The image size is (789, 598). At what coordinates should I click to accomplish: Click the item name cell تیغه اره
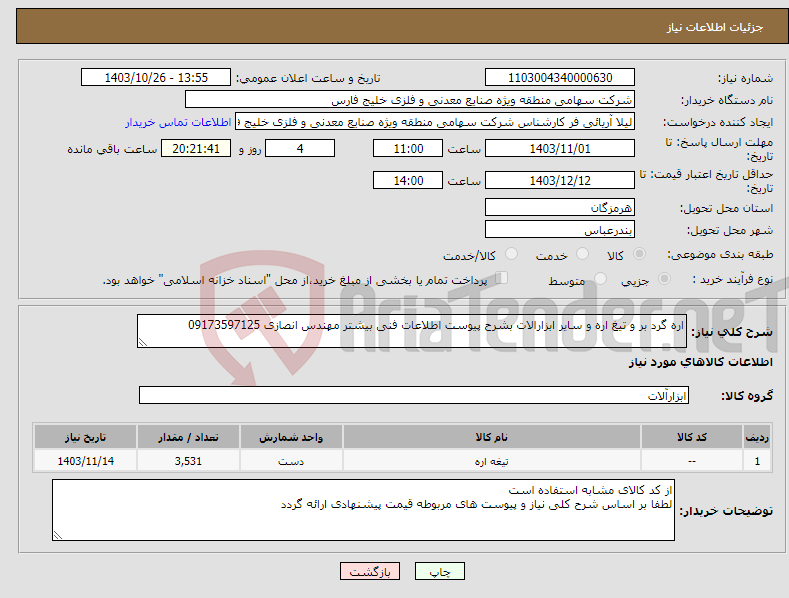tap(492, 461)
